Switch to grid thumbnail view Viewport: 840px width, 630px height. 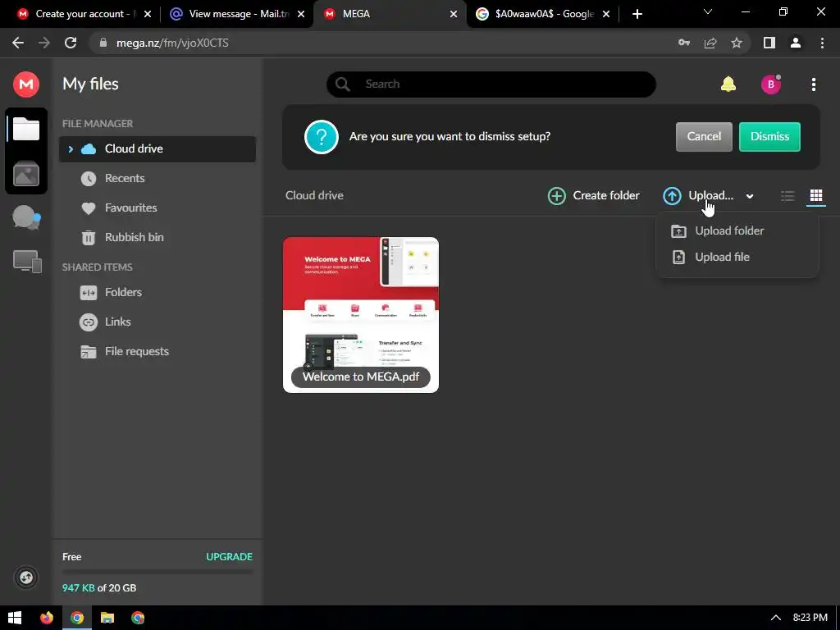click(x=816, y=196)
